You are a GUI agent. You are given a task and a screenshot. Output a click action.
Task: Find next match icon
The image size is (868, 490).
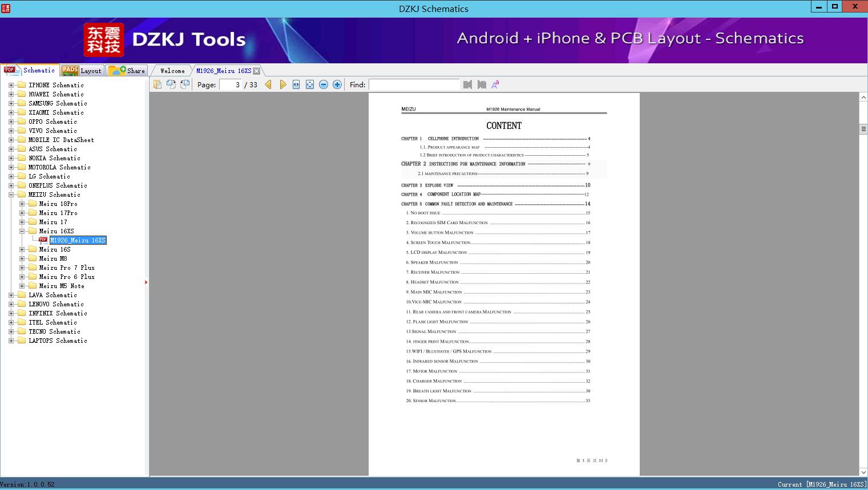(x=482, y=84)
